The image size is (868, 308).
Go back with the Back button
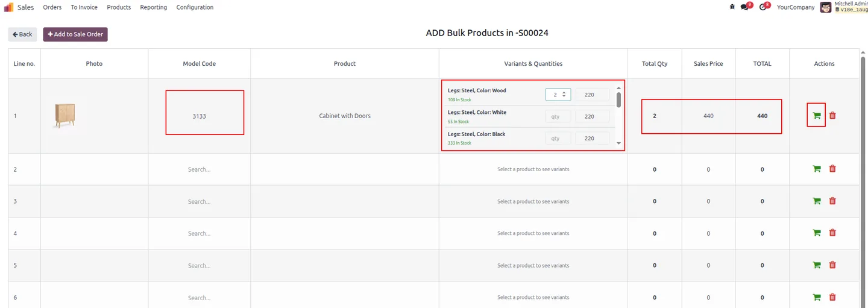pos(22,34)
